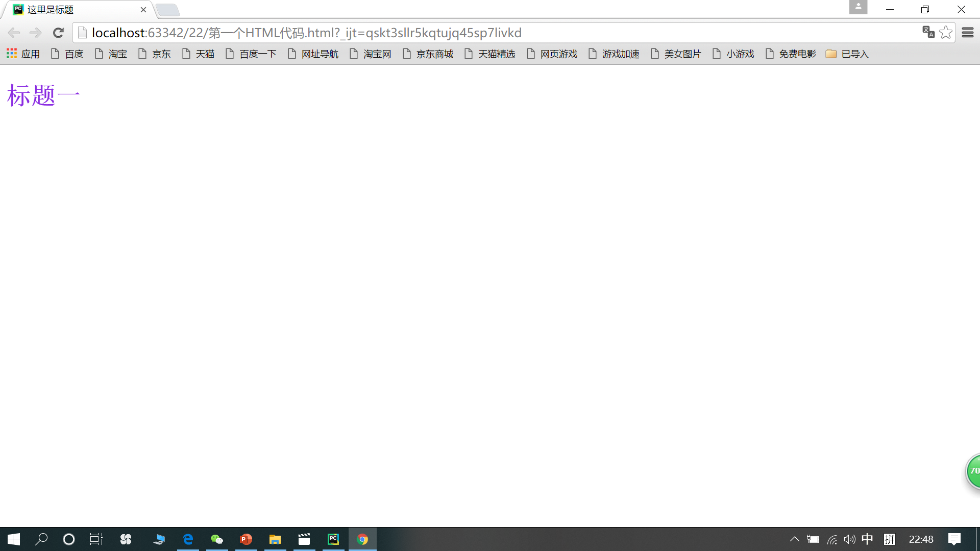This screenshot has height=551, width=980.
Task: Open the Chrome hamburger menu
Action: [967, 33]
